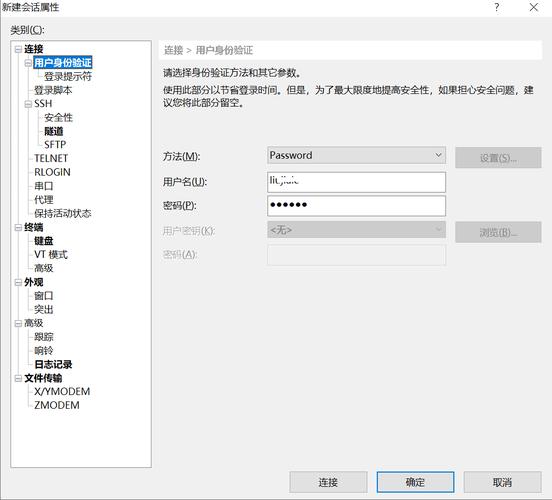Screen dimensions: 552x500
Task: Open VT 模式 settings page
Action: (x=51, y=255)
